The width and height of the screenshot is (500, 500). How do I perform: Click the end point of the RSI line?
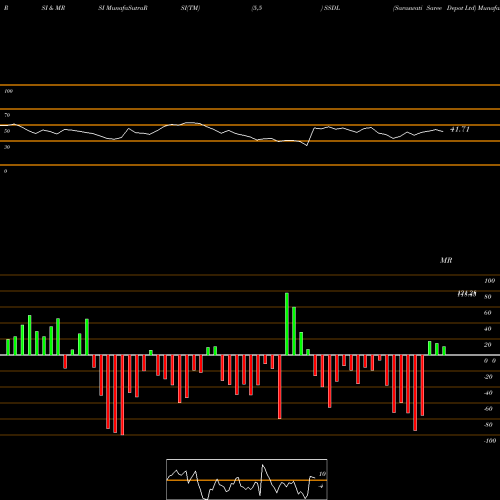[443, 132]
